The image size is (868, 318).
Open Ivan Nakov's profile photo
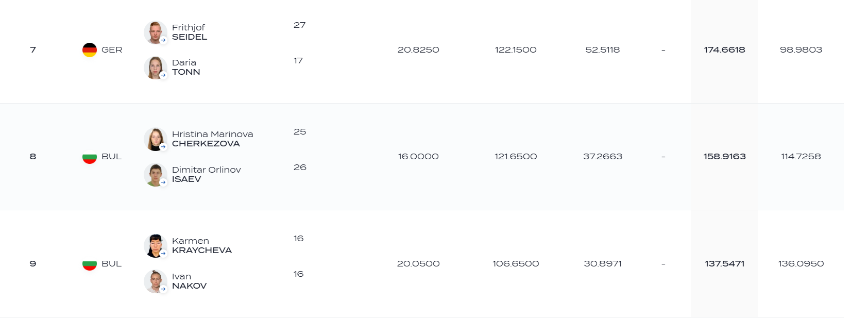[155, 281]
